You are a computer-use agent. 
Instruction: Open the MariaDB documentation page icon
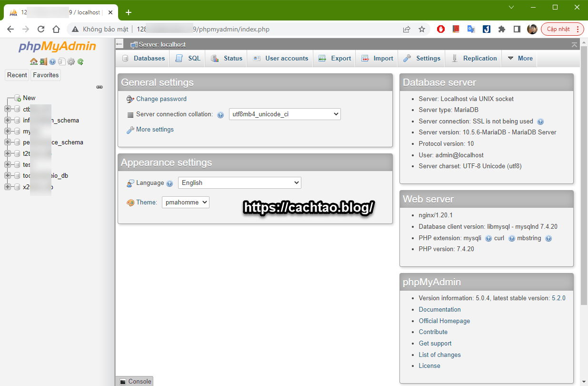[x=61, y=61]
